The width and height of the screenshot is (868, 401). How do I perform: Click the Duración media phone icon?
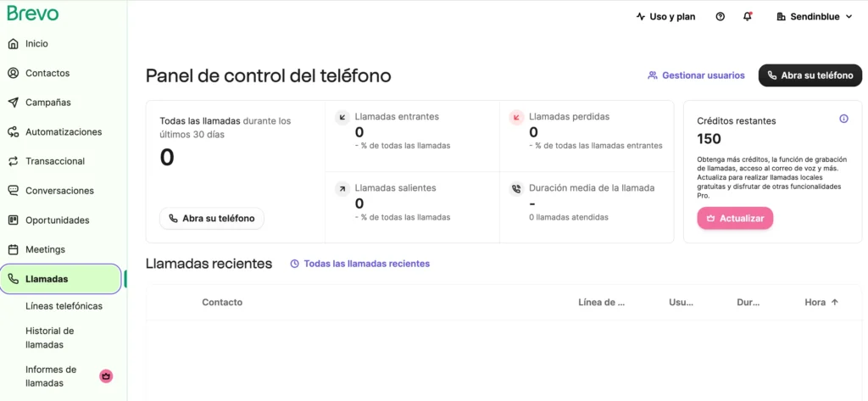pyautogui.click(x=516, y=189)
